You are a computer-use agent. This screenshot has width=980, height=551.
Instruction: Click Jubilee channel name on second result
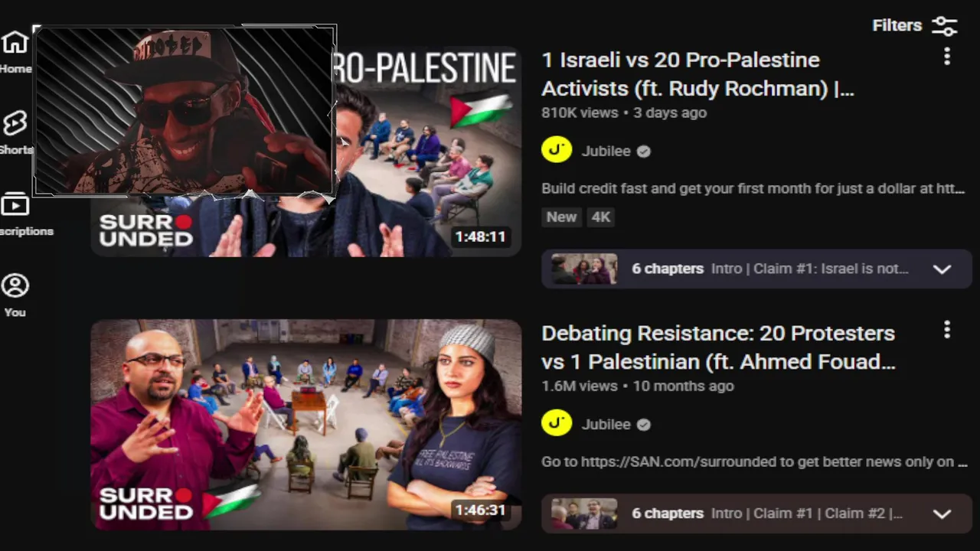point(606,424)
